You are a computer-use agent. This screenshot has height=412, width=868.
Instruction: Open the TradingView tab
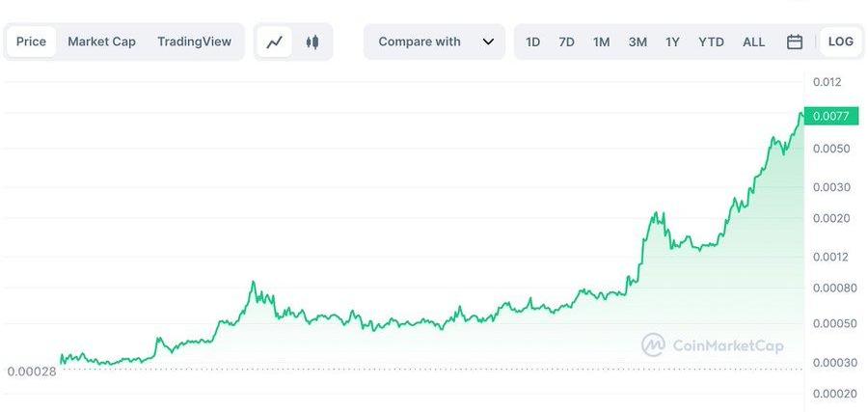pyautogui.click(x=194, y=42)
